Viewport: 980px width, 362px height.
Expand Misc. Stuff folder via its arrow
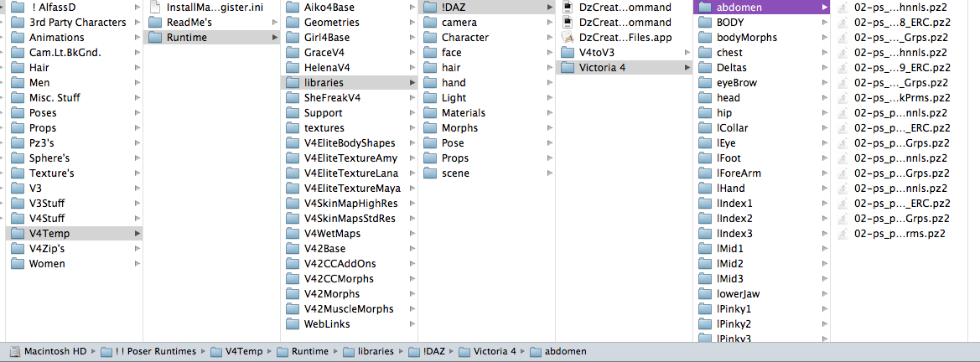coord(137,98)
